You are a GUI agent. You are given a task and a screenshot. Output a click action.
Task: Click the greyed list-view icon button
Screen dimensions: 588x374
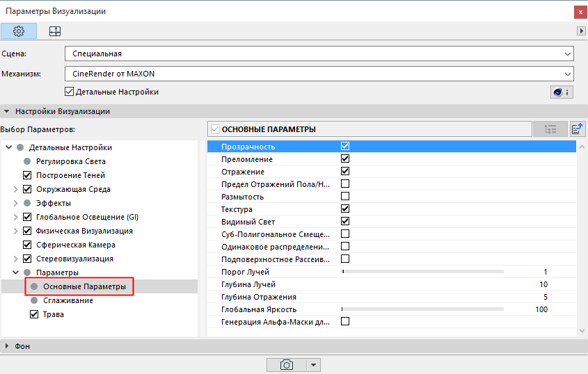tap(550, 129)
